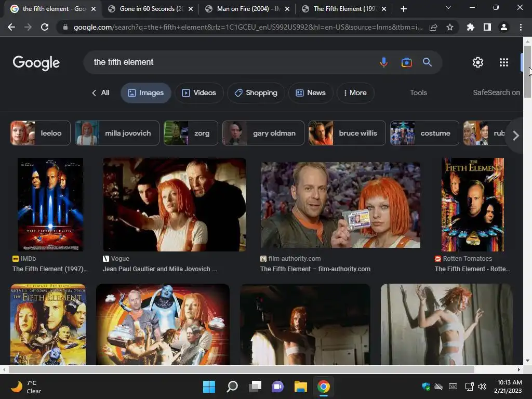
Task: Open the weather widget showing 7°C Clear
Action: [26, 387]
